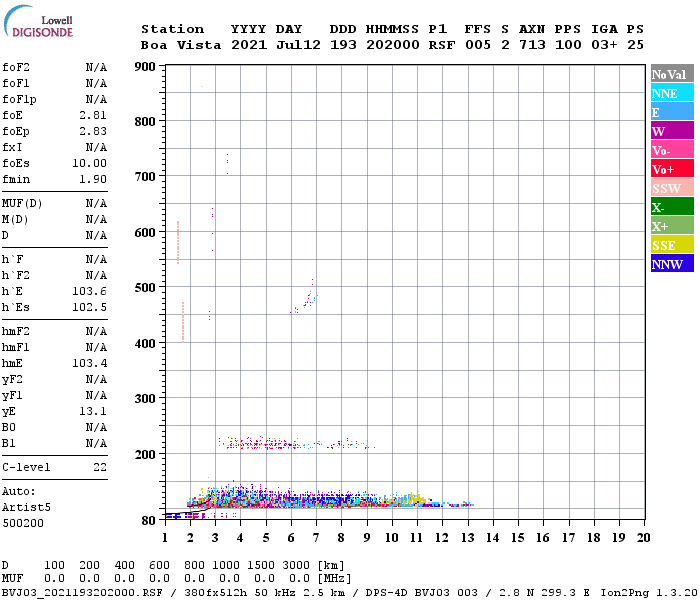
Task: Click the C-level value 22
Action: [100, 467]
